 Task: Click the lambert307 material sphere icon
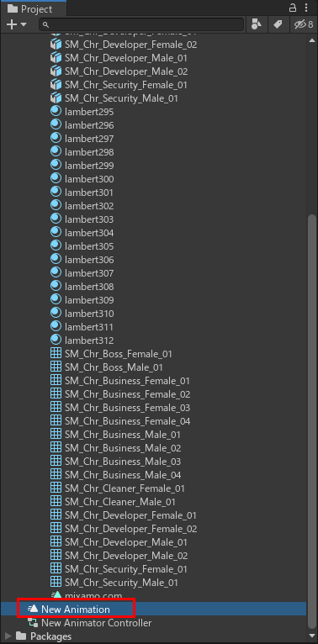click(x=56, y=273)
